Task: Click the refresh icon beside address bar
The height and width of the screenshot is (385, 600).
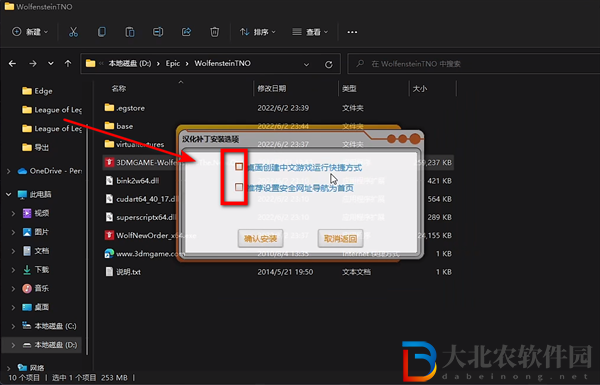Action: (329, 64)
